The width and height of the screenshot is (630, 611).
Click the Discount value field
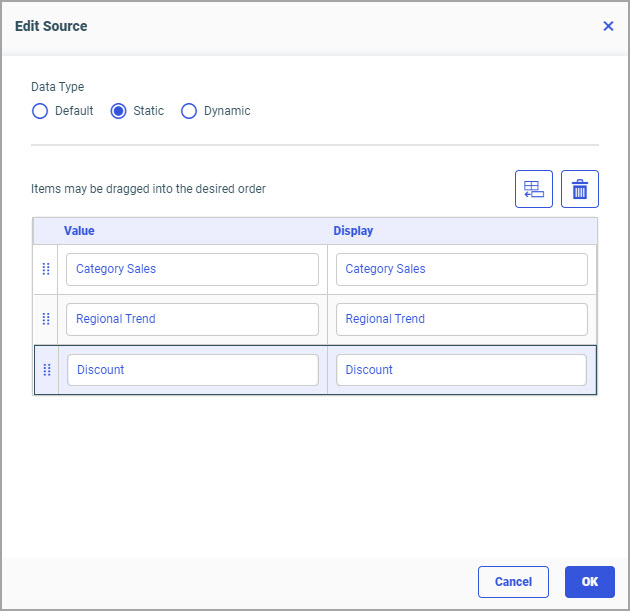(x=192, y=370)
